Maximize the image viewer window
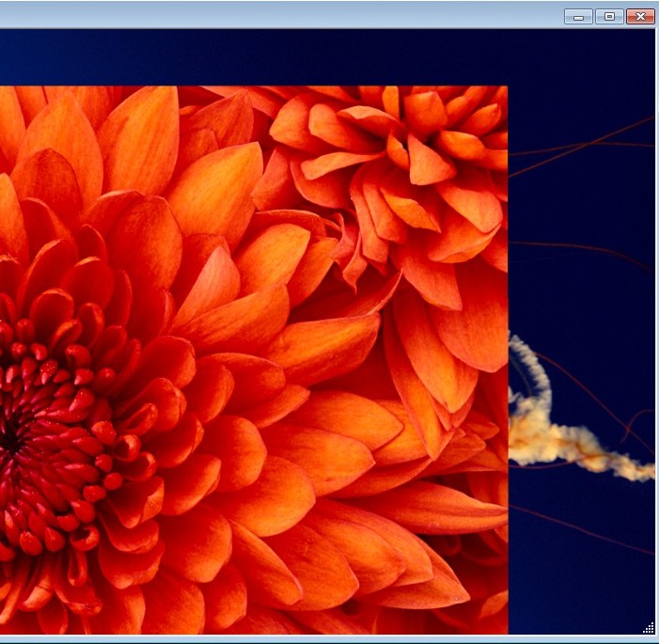 609,17
